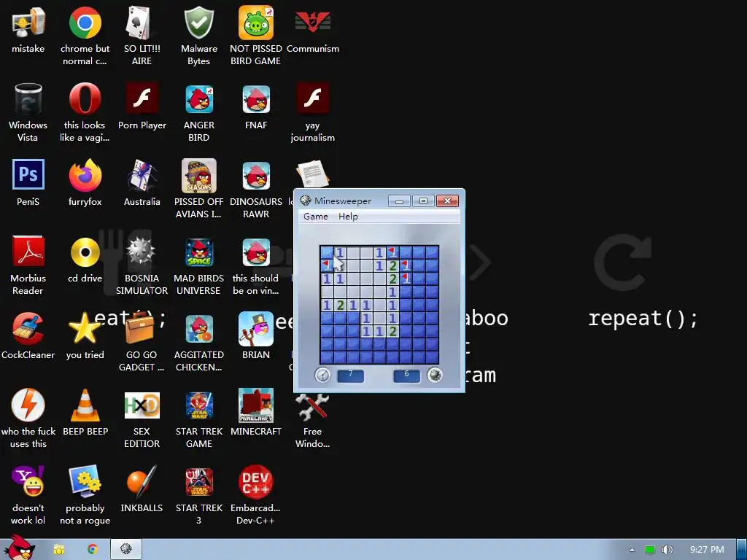This screenshot has width=747, height=560.
Task: Click the Photoshop Ps desktop icon
Action: 28,175
